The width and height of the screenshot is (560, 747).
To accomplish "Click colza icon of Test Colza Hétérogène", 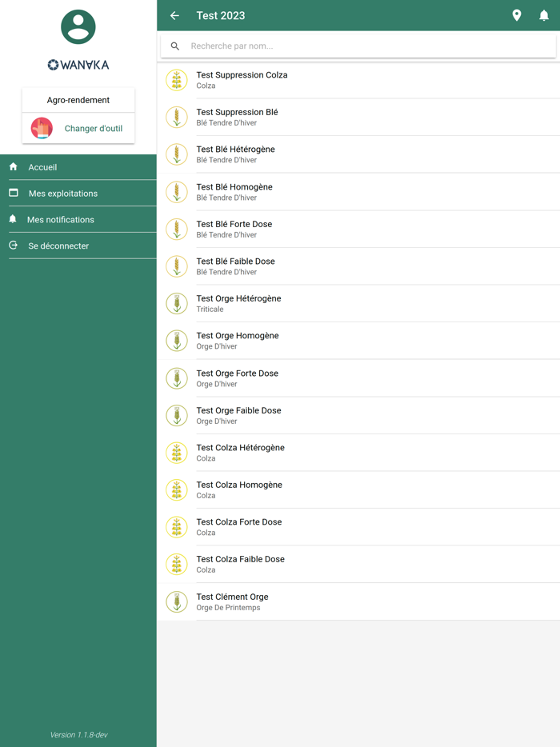I will tap(177, 453).
